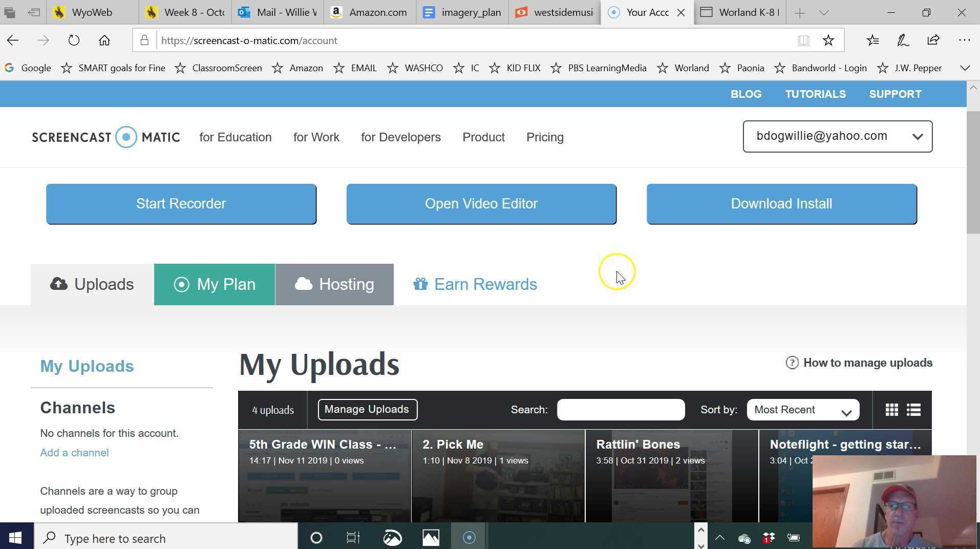Switch to list view of uploads
The image size is (980, 549).
pyautogui.click(x=913, y=410)
